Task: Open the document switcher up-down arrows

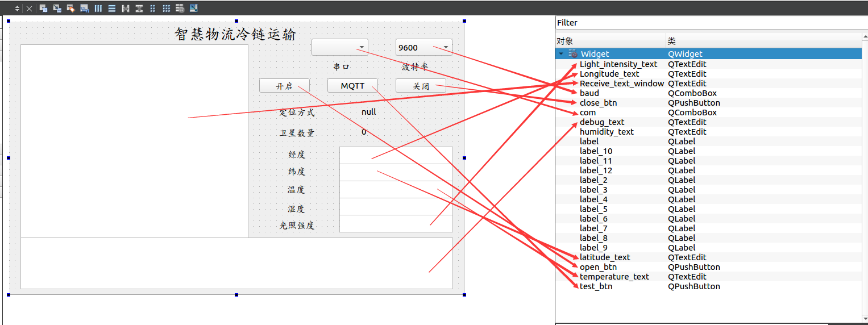Action: tap(17, 9)
